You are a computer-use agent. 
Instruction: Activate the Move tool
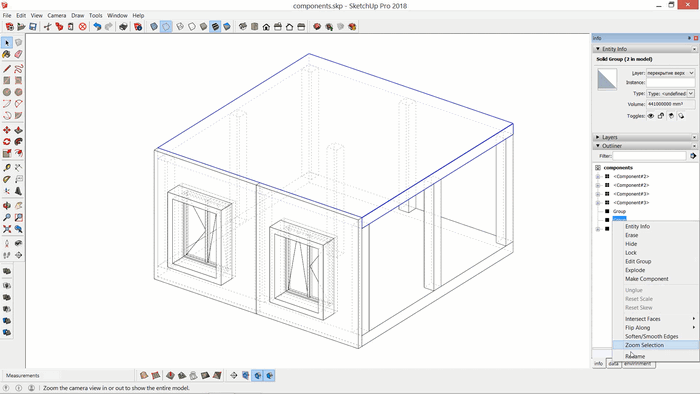point(7,130)
